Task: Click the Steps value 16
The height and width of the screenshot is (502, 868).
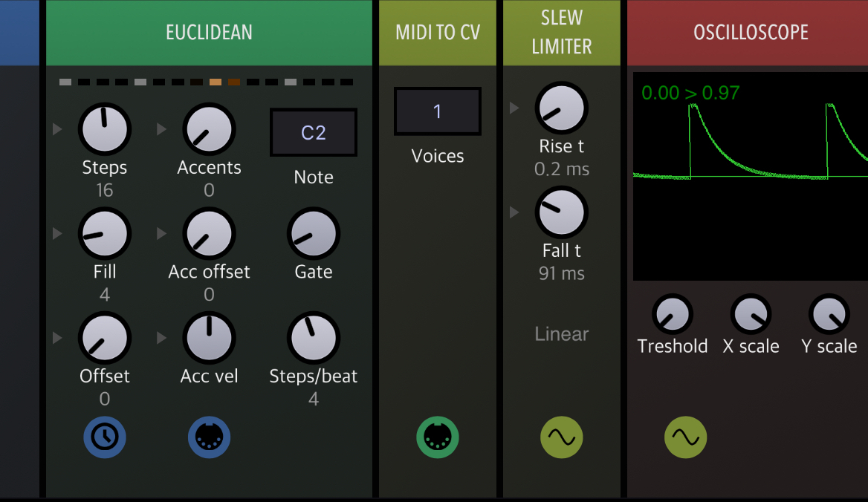Action: [105, 190]
